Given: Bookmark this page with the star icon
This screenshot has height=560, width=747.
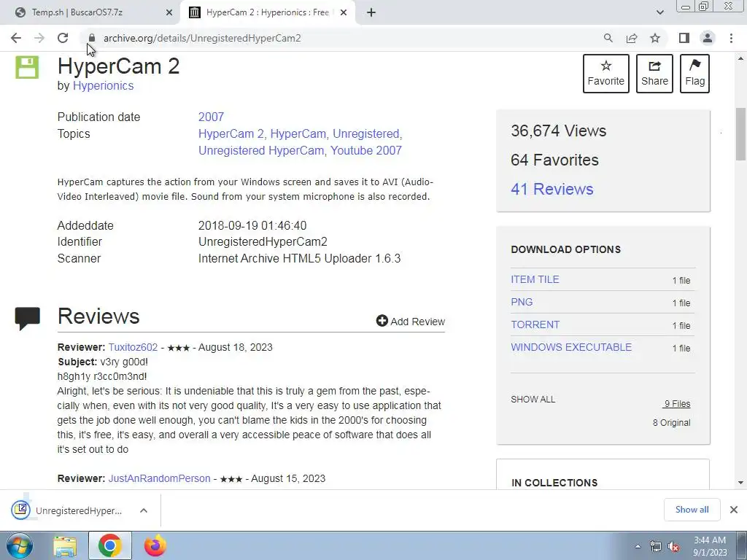Looking at the screenshot, I should tap(655, 38).
